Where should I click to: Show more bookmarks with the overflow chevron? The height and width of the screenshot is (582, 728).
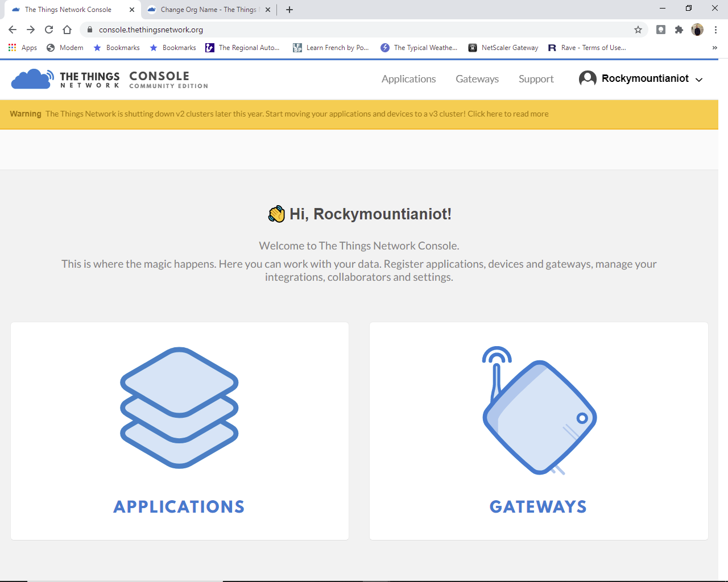(x=714, y=48)
